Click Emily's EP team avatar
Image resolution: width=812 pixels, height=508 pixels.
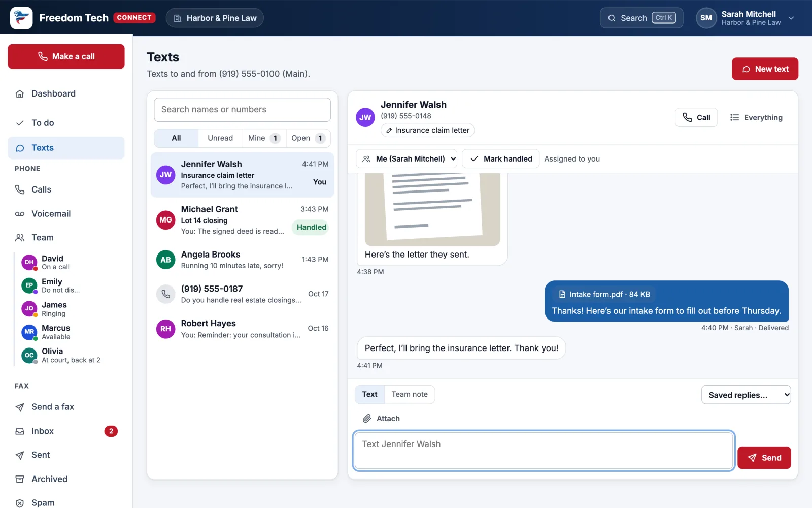pos(29,285)
